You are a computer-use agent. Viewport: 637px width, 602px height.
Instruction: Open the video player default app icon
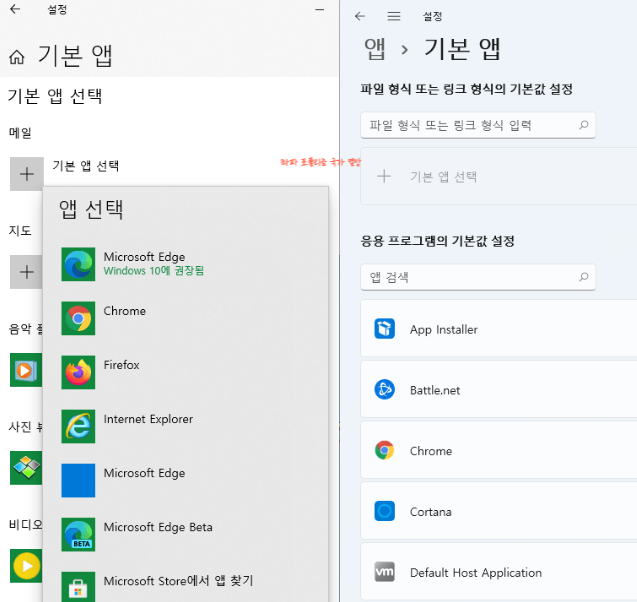click(26, 566)
